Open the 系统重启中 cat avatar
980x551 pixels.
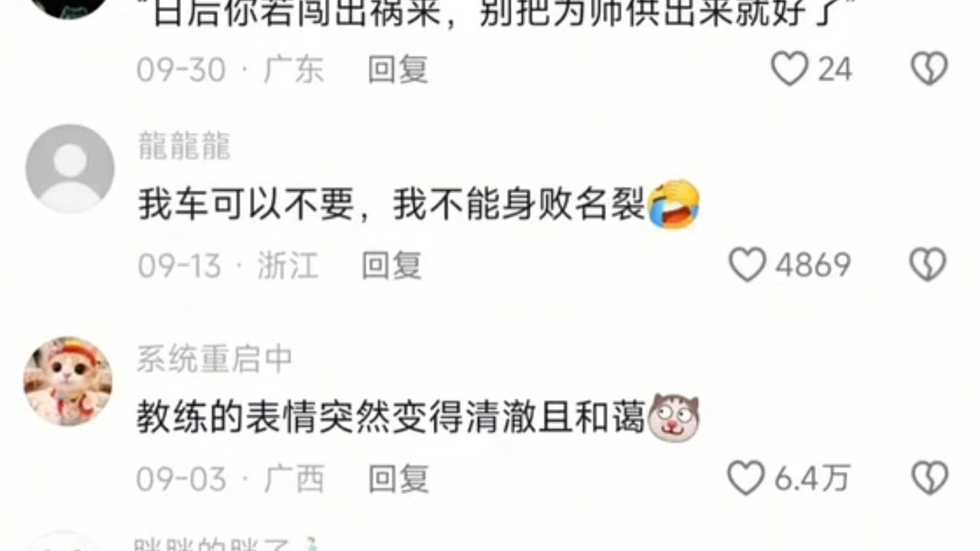[68, 381]
